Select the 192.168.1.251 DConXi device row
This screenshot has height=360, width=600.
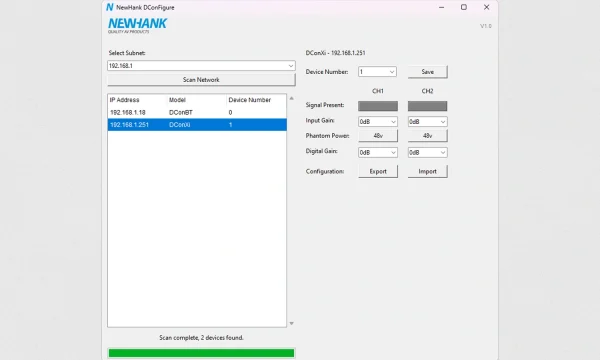click(x=197, y=125)
